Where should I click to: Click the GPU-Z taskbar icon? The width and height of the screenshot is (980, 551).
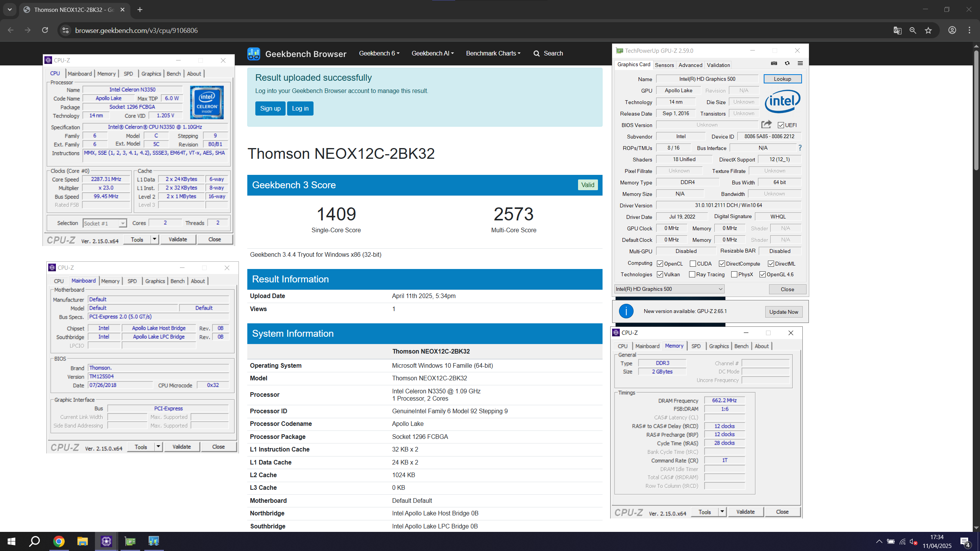point(130,541)
